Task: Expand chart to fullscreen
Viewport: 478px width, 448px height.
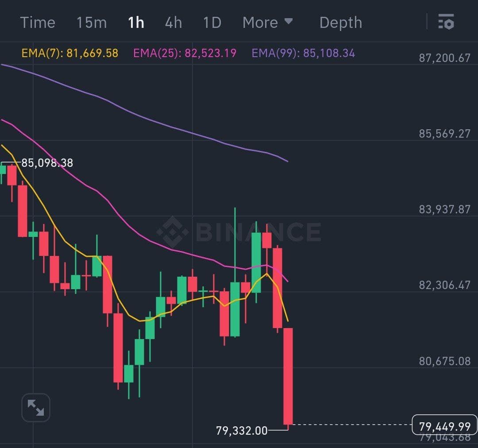Action: coord(36,407)
